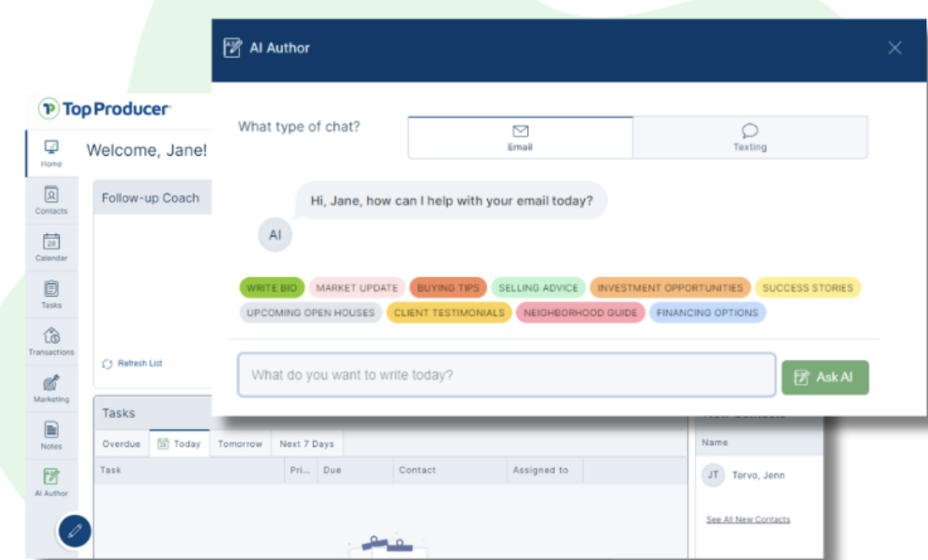Open Marketing in the sidebar
Screen dimensions: 928x560
51,389
